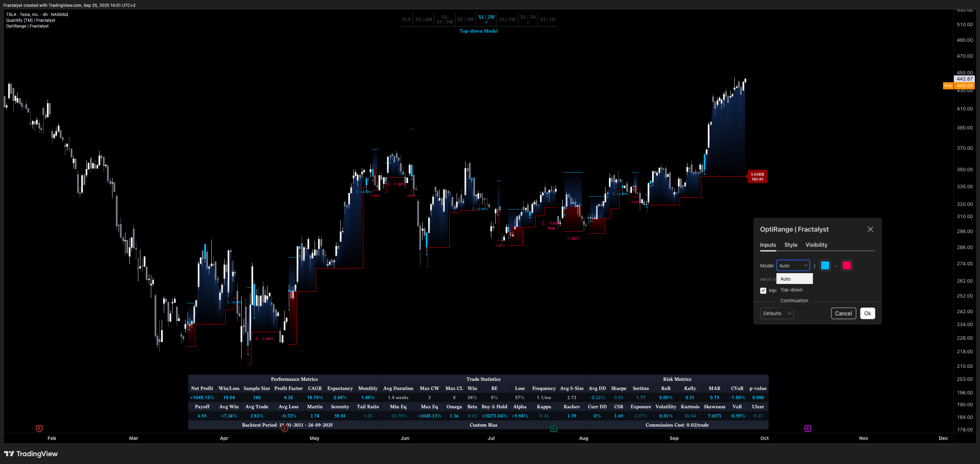Click the Trade Statistics table header

[483, 379]
